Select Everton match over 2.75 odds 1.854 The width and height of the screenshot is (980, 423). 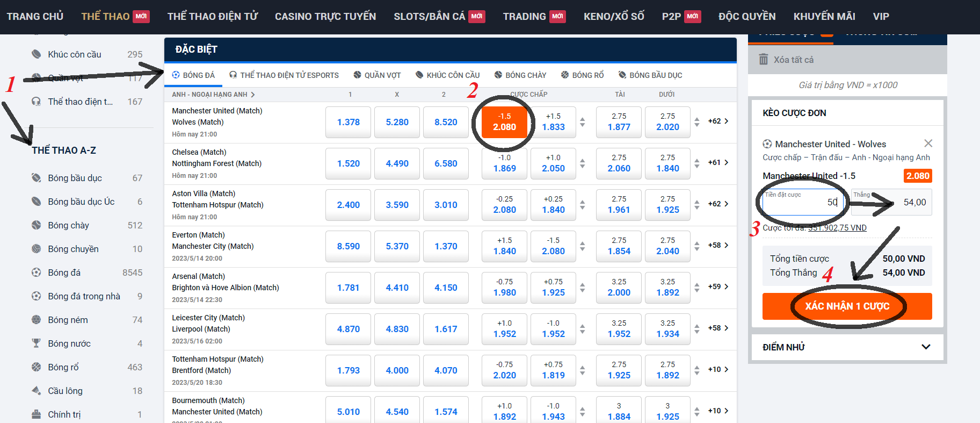pos(619,246)
